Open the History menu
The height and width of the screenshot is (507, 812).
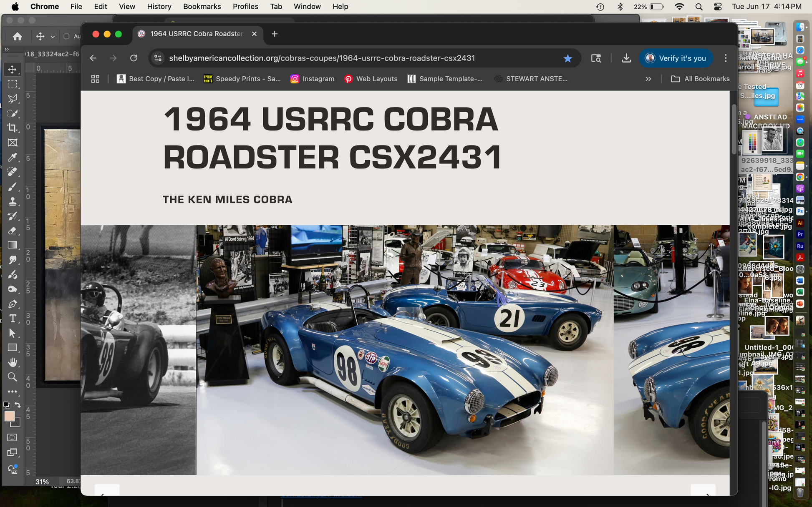click(x=159, y=6)
